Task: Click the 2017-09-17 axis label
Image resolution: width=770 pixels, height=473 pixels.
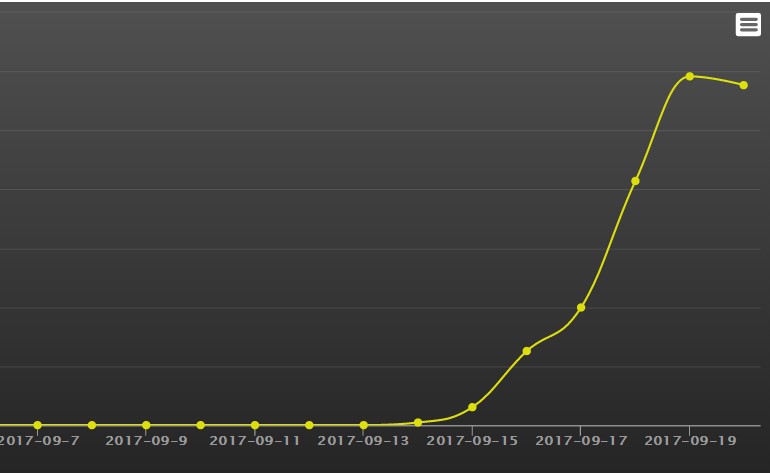Action: click(581, 441)
